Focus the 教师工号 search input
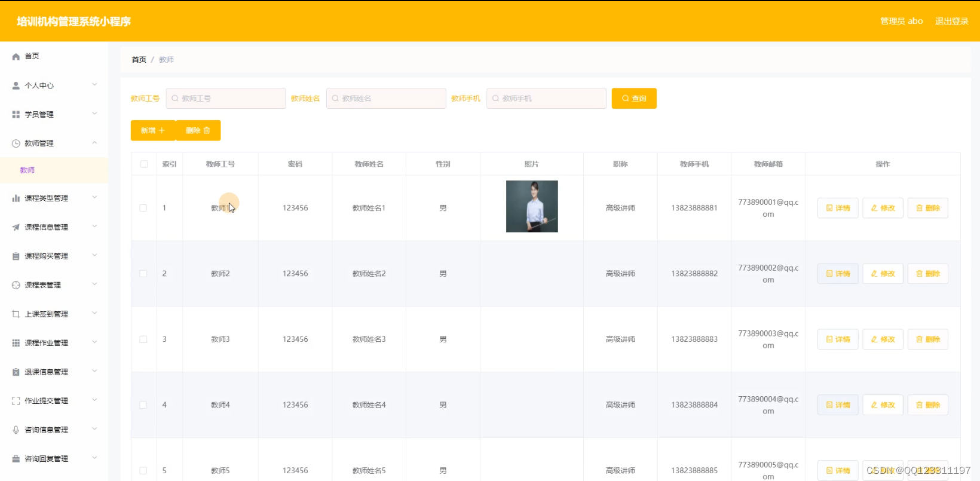Viewport: 980px width, 481px height. click(226, 99)
